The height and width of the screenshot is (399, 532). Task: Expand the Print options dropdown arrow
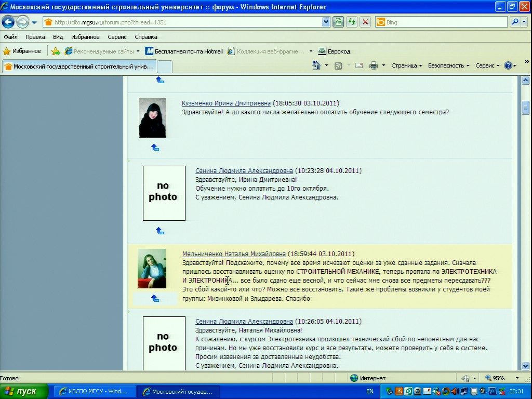[384, 65]
